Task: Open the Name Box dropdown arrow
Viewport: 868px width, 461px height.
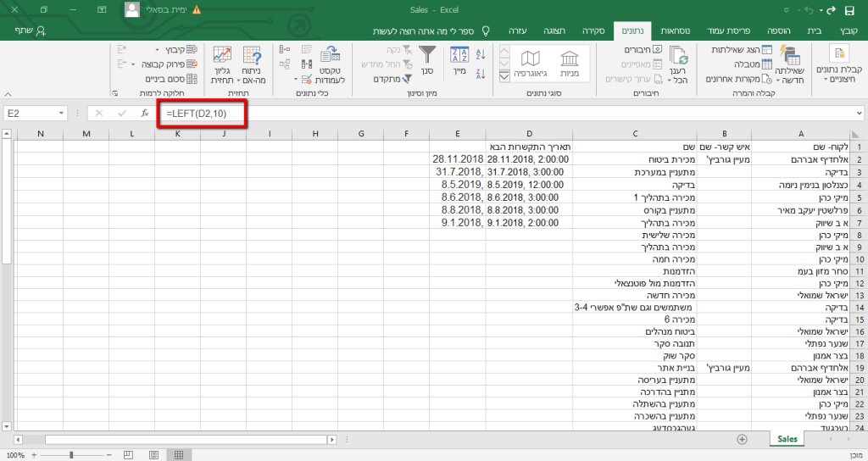Action: (x=61, y=114)
